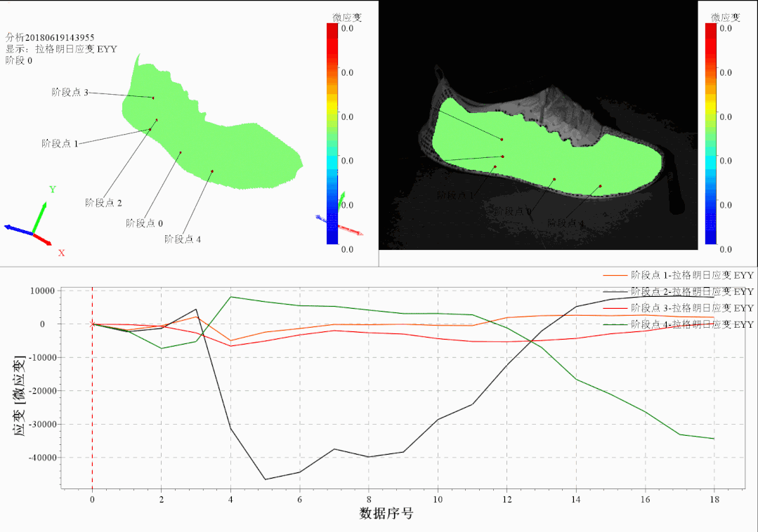
Task: Click the 显示: 拉格朗日应变 EYY text
Action: 61,49
